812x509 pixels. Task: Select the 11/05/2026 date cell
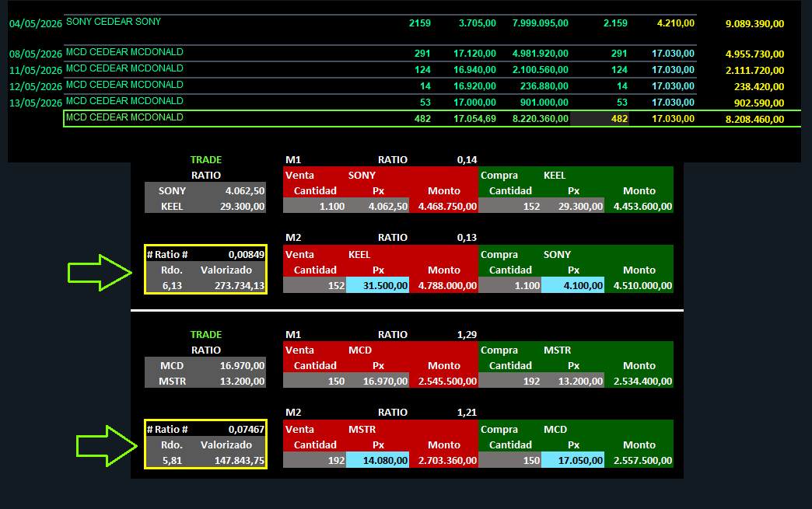pyautogui.click(x=36, y=71)
